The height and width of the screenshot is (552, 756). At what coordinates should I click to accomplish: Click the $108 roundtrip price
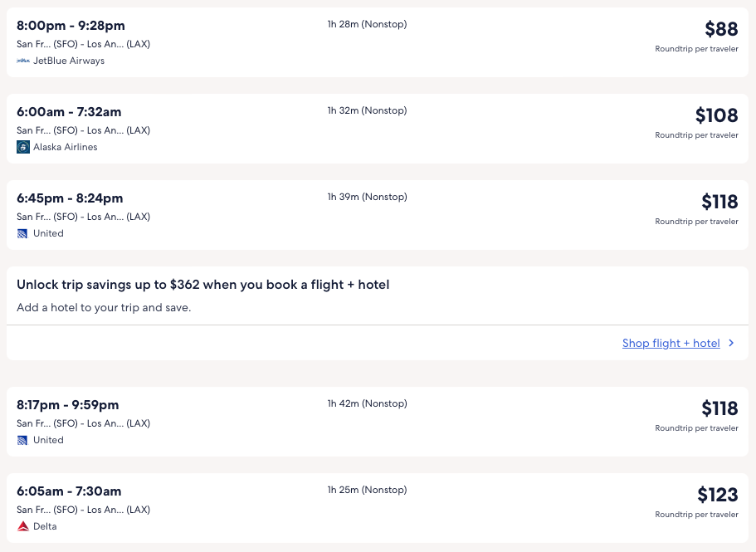tap(716, 116)
